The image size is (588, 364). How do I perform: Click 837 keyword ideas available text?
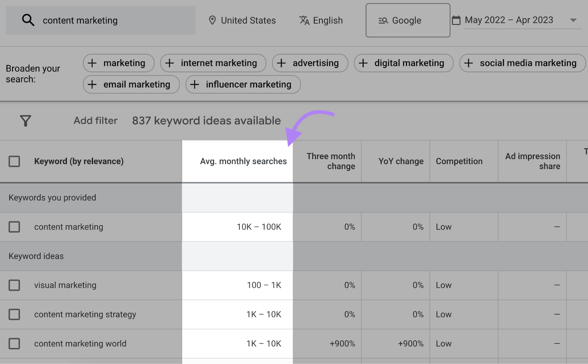[x=207, y=120]
